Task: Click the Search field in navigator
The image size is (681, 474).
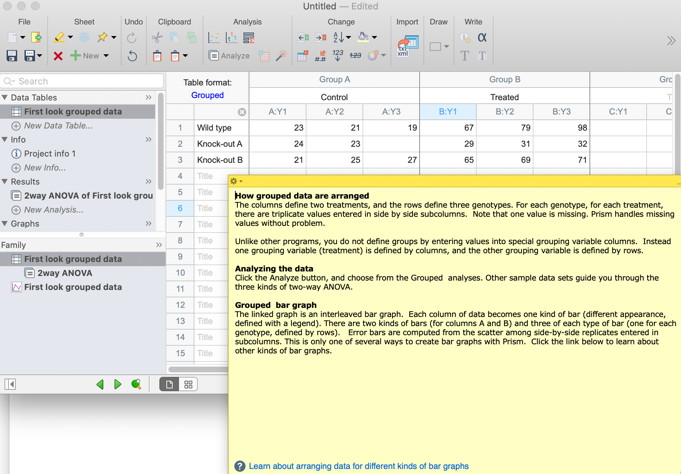Action: [x=83, y=81]
